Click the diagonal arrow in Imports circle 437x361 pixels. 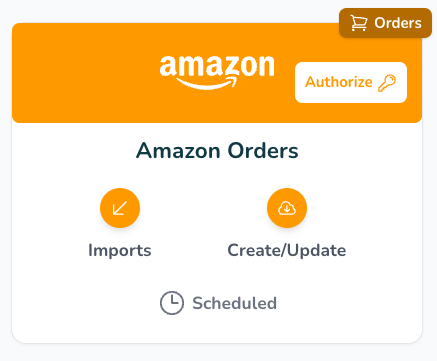pyautogui.click(x=120, y=208)
